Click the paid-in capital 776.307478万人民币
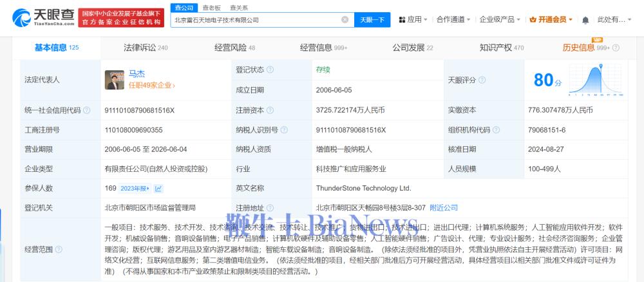This screenshot has width=644, height=282. click(x=560, y=111)
